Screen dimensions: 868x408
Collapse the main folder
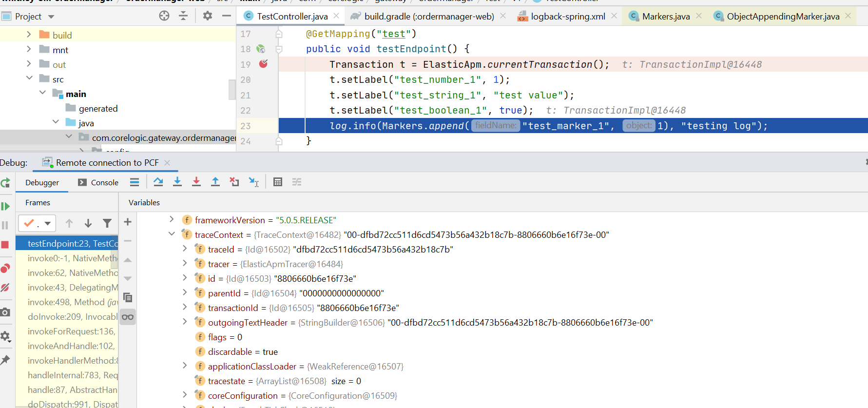42,93
